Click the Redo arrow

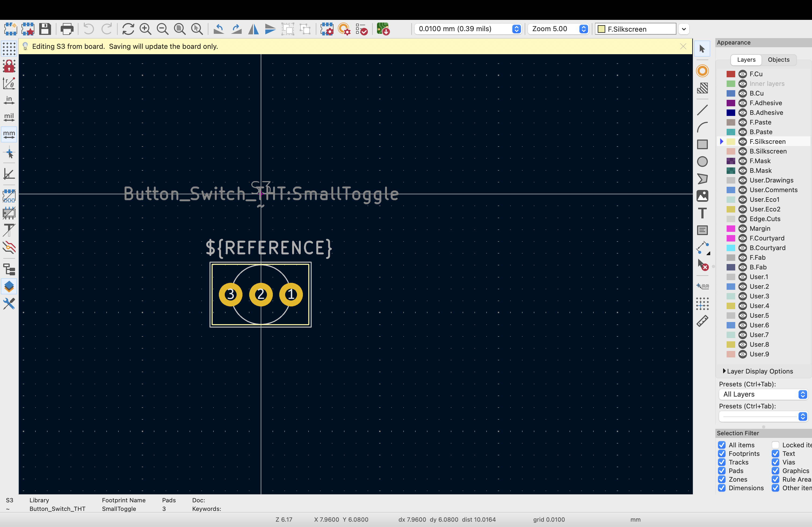pos(107,29)
